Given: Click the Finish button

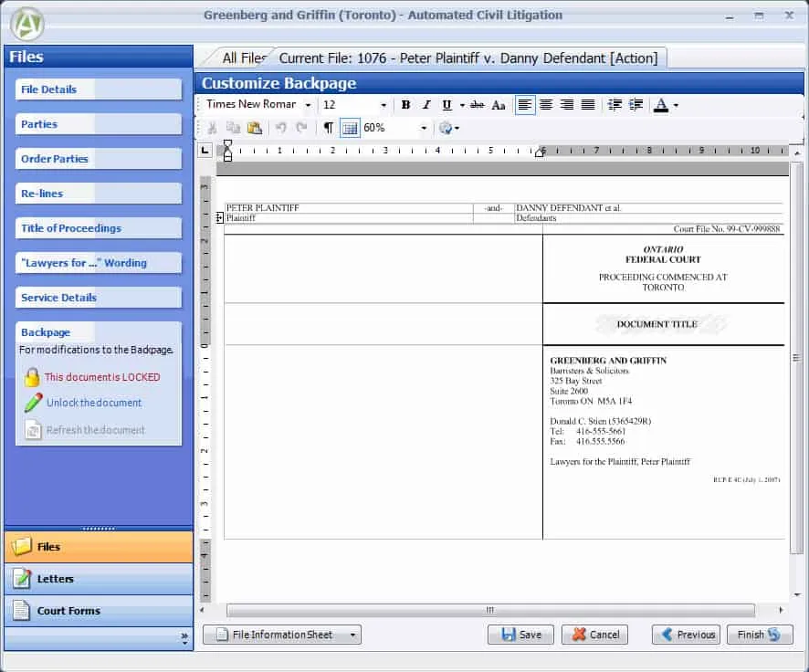Looking at the screenshot, I should pos(760,635).
